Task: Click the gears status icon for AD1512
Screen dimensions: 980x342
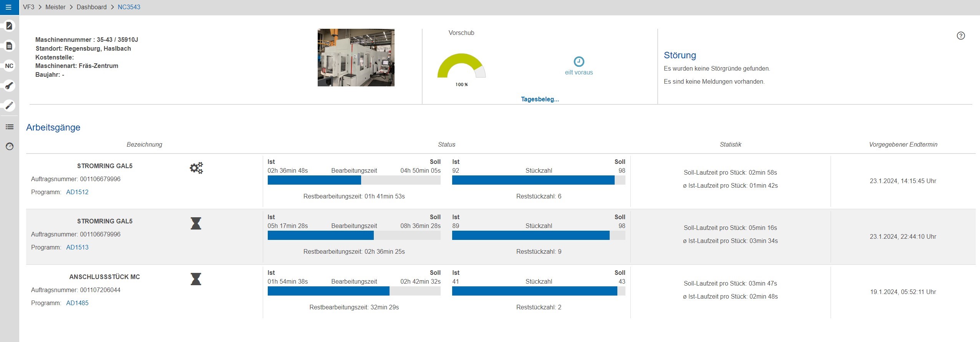Action: click(196, 168)
